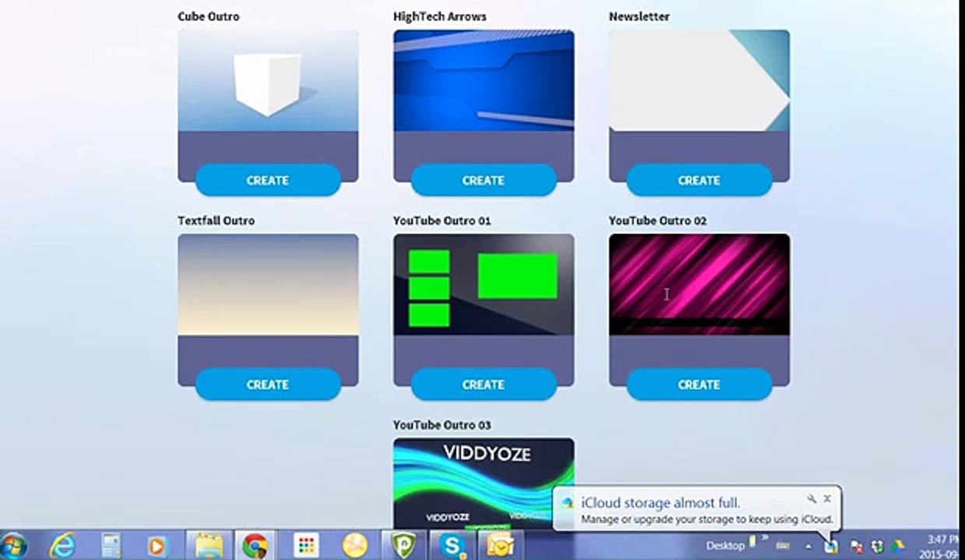Click CREATE under Newsletter template
The height and width of the screenshot is (560, 965).
699,180
